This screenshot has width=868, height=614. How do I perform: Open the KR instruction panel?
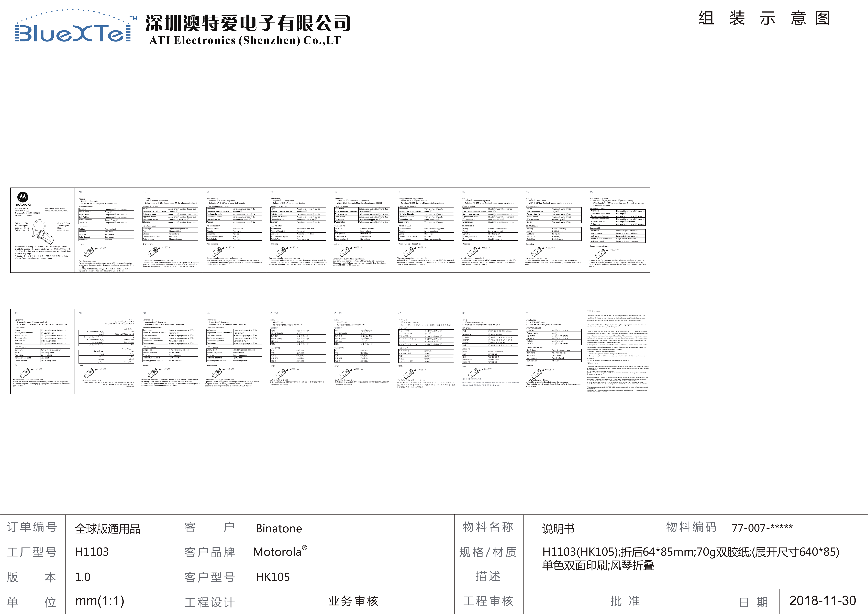490,351
